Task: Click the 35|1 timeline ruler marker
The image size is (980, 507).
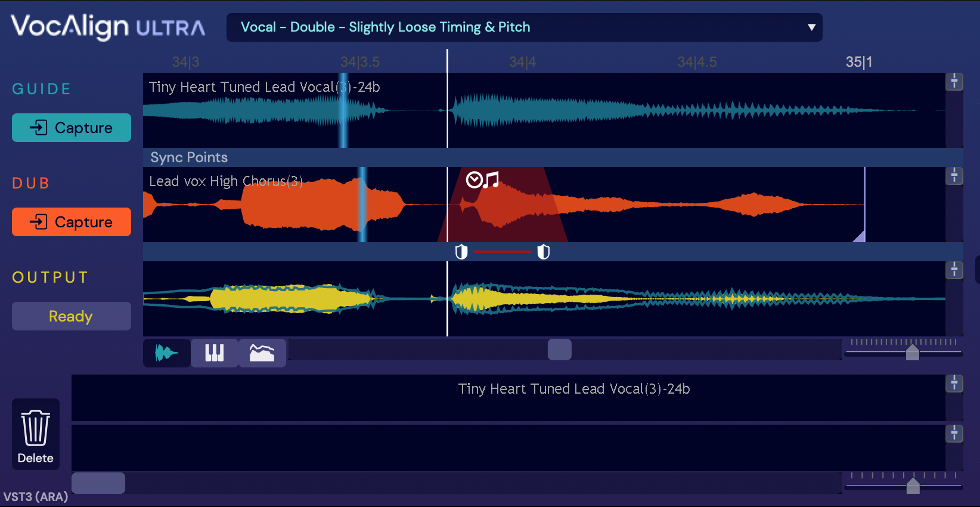Action: point(858,62)
